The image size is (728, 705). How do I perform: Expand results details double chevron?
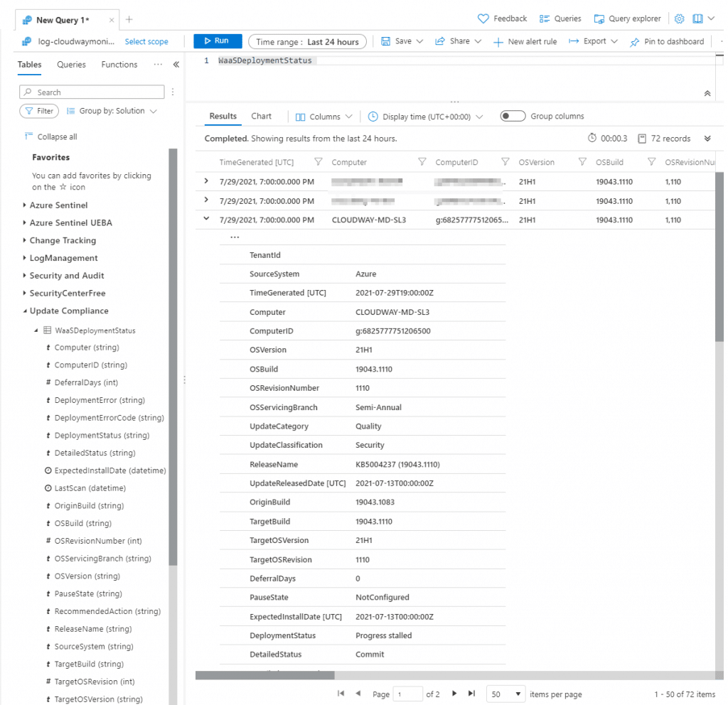click(707, 139)
